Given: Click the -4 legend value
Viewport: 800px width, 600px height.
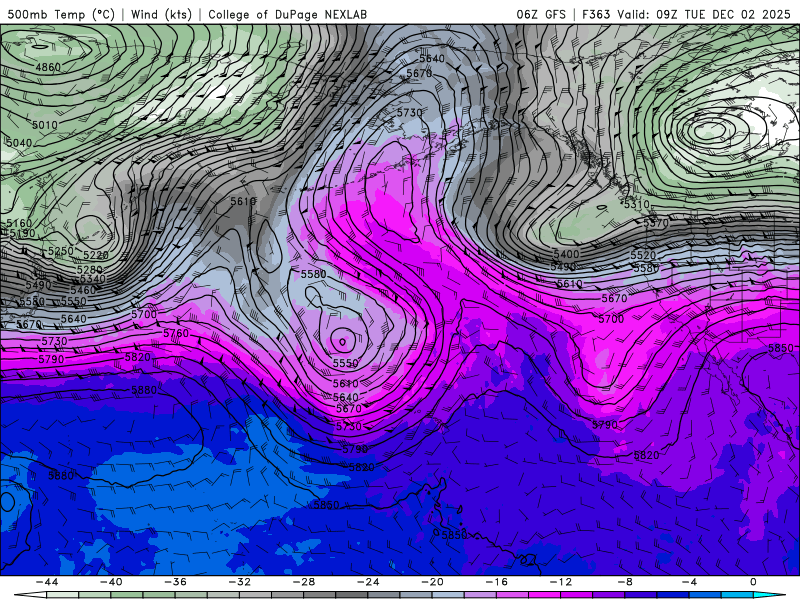Looking at the screenshot, I should (689, 582).
